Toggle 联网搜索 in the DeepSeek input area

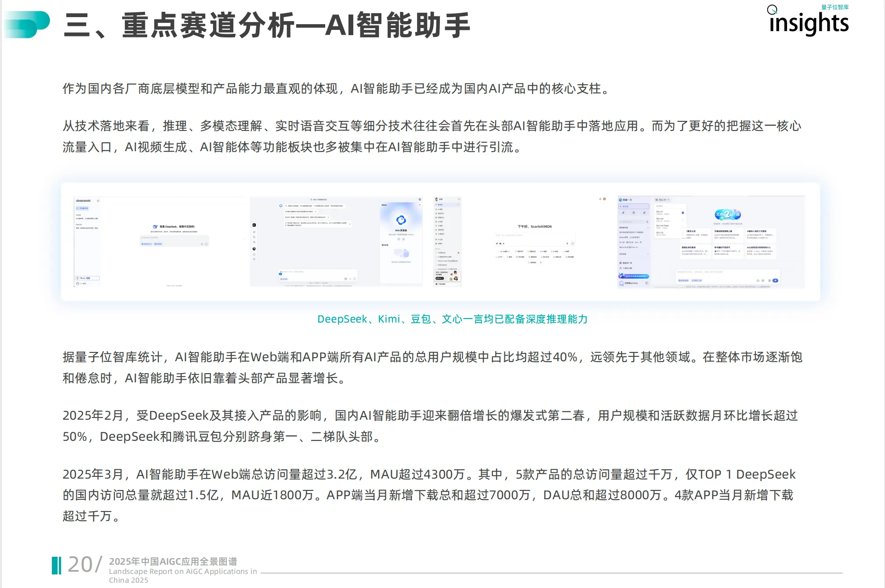tap(158, 244)
